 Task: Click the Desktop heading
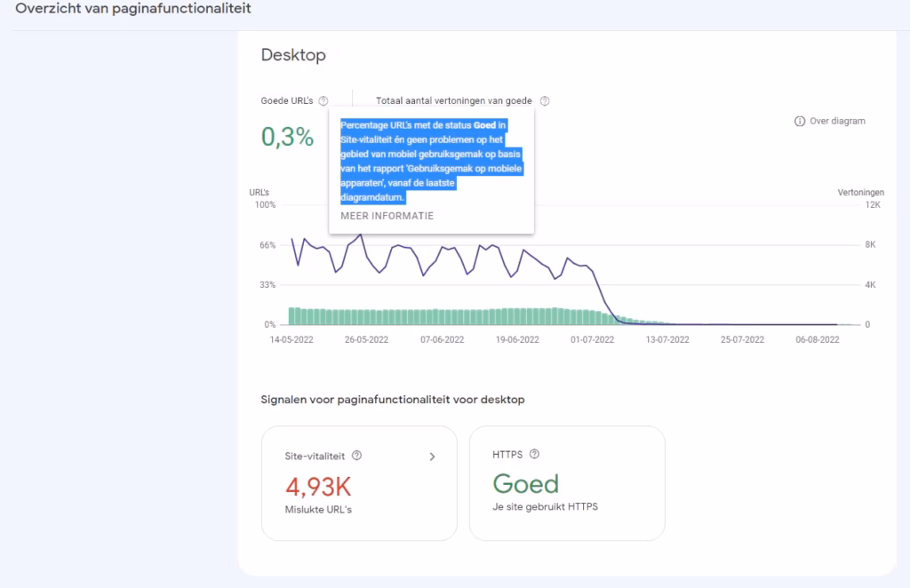click(293, 55)
